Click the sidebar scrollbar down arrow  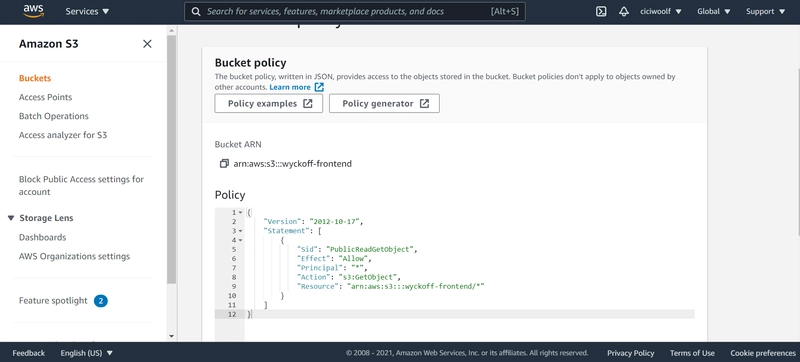pos(171,337)
